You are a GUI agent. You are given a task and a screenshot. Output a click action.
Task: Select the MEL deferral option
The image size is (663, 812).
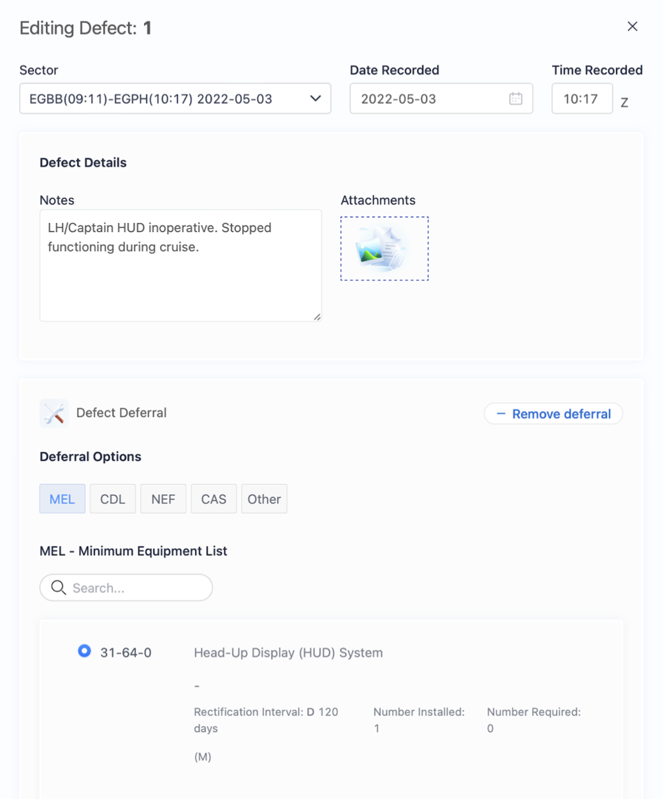pos(62,499)
